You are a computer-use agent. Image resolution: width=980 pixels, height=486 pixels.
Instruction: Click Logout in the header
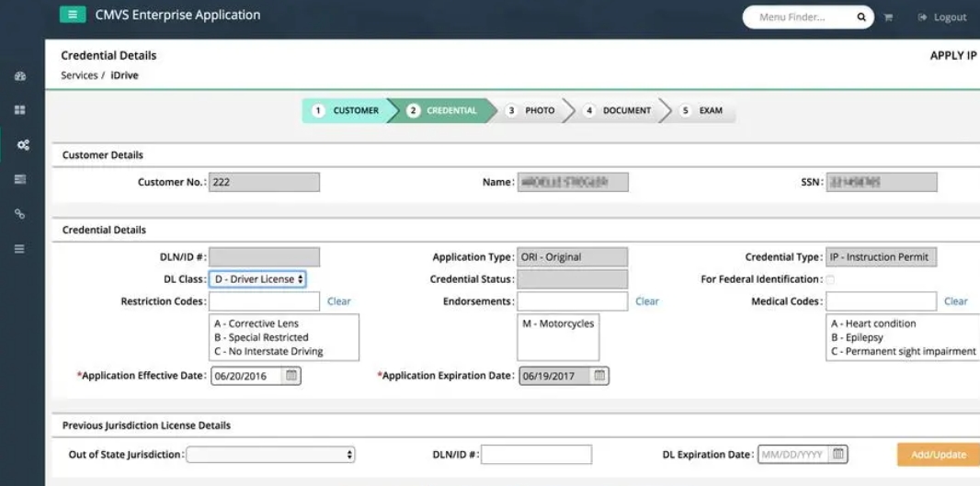point(942,17)
